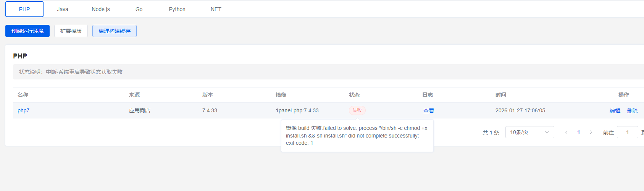
Task: Switch to the PHP tab
Action: pos(24,9)
